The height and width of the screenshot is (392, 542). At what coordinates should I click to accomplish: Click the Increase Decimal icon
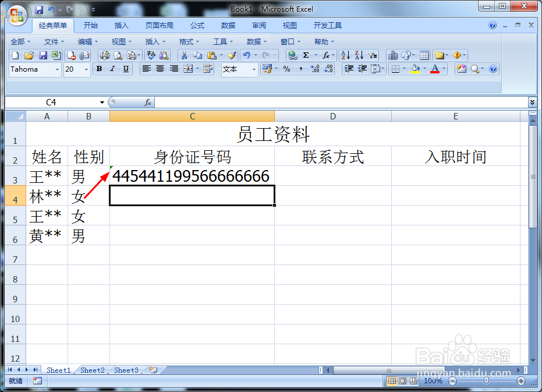point(314,68)
